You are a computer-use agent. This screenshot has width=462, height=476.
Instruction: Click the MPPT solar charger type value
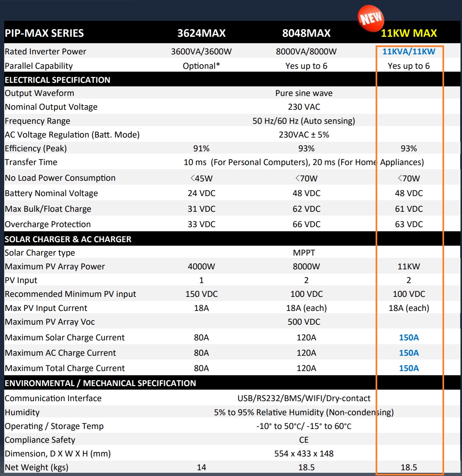304,253
